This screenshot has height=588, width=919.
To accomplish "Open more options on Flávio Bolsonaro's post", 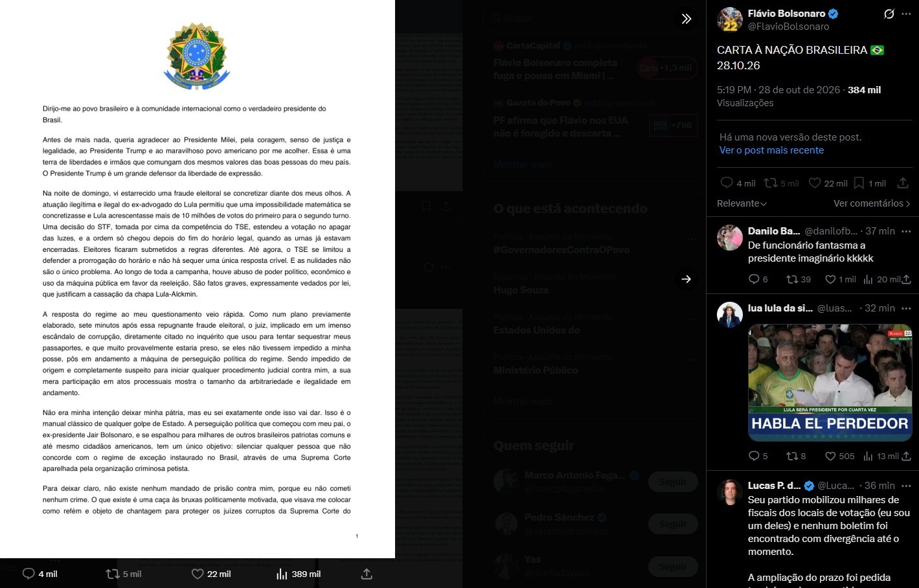I will pyautogui.click(x=906, y=14).
